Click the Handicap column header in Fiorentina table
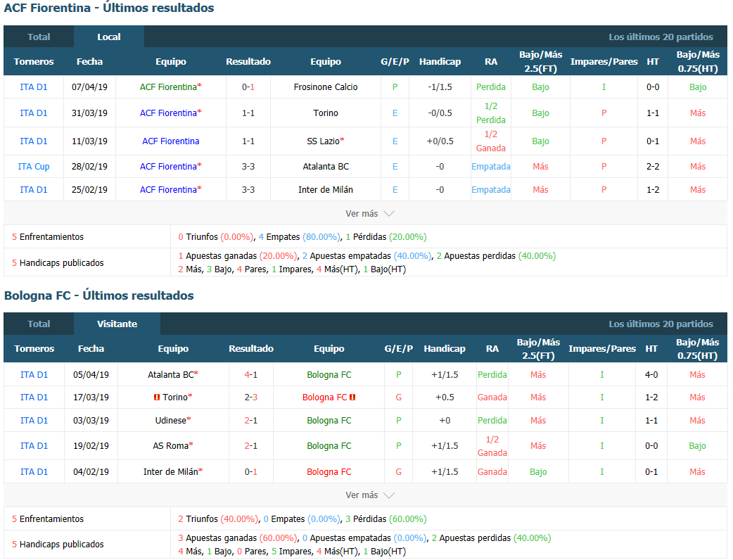 (440, 62)
